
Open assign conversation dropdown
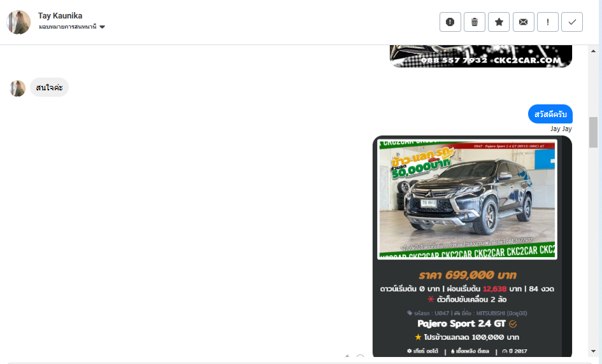[x=72, y=27]
